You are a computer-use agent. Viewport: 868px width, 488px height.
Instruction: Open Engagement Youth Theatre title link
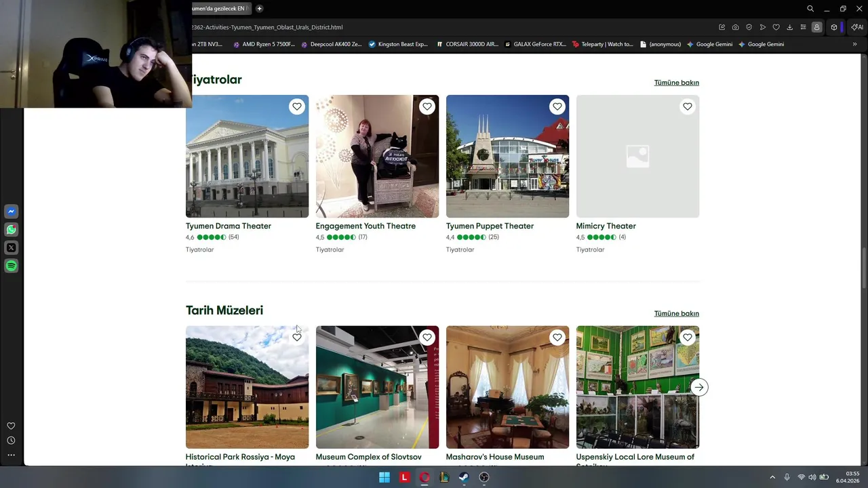click(366, 226)
